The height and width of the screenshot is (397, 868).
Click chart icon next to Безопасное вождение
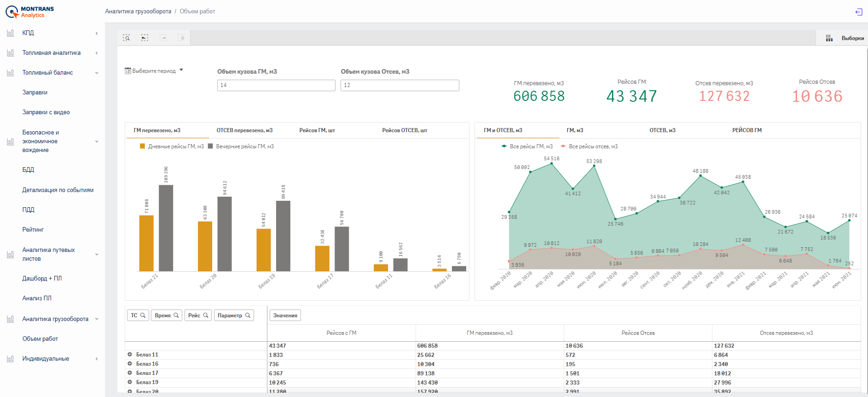point(10,141)
